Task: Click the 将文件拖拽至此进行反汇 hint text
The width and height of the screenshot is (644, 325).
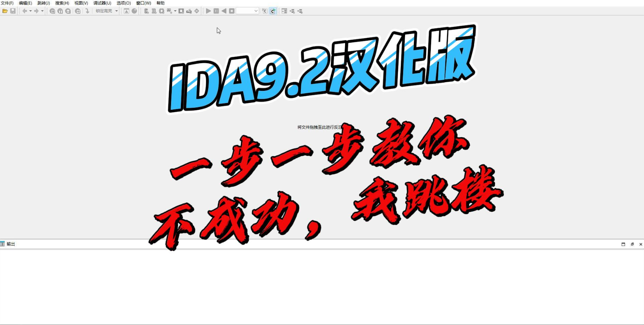Action: point(319,127)
